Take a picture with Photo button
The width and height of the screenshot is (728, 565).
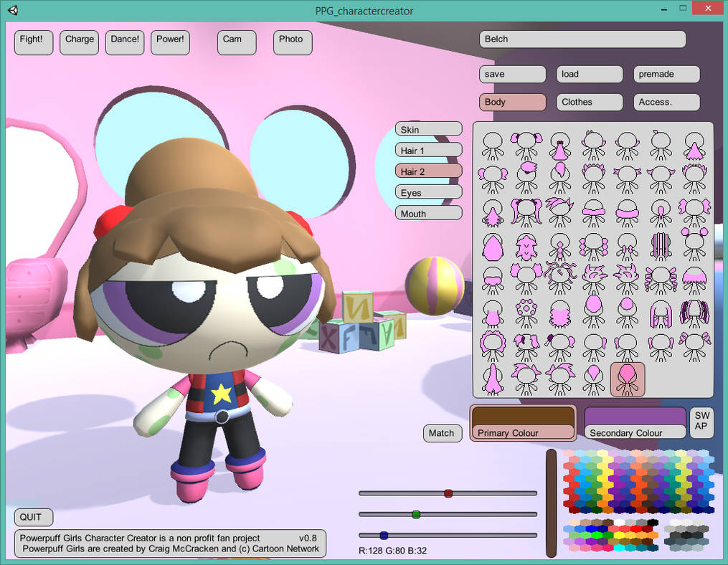coord(293,43)
